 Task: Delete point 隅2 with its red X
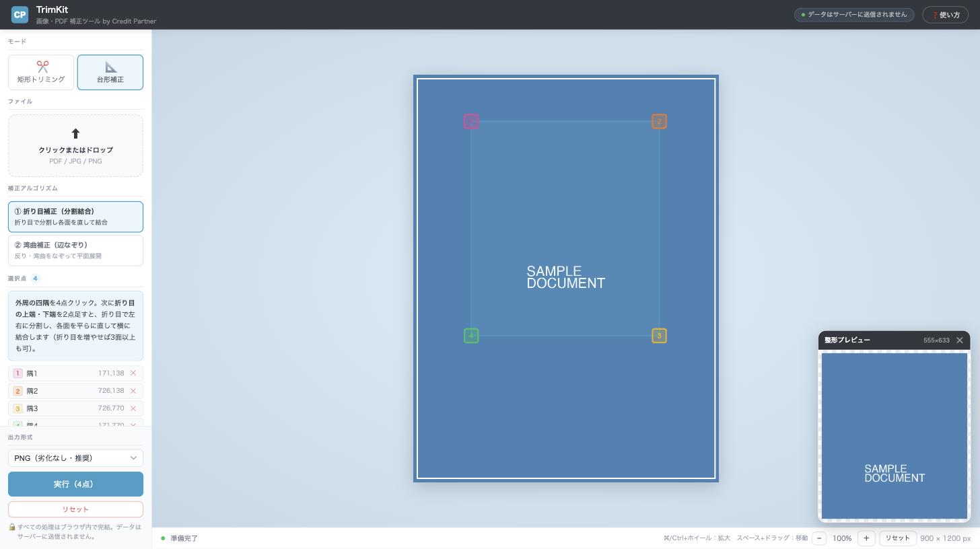tap(133, 391)
